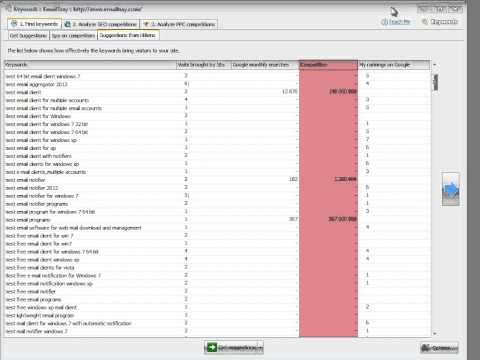Click the vertical scrollbar thumb of the table
The width and height of the screenshot is (480, 360).
click(435, 82)
